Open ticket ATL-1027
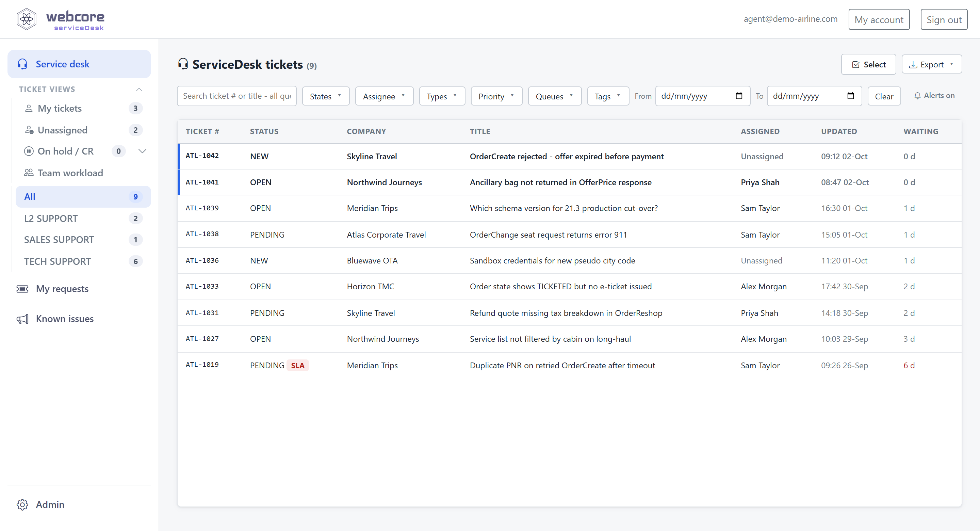The image size is (980, 531). point(570,339)
